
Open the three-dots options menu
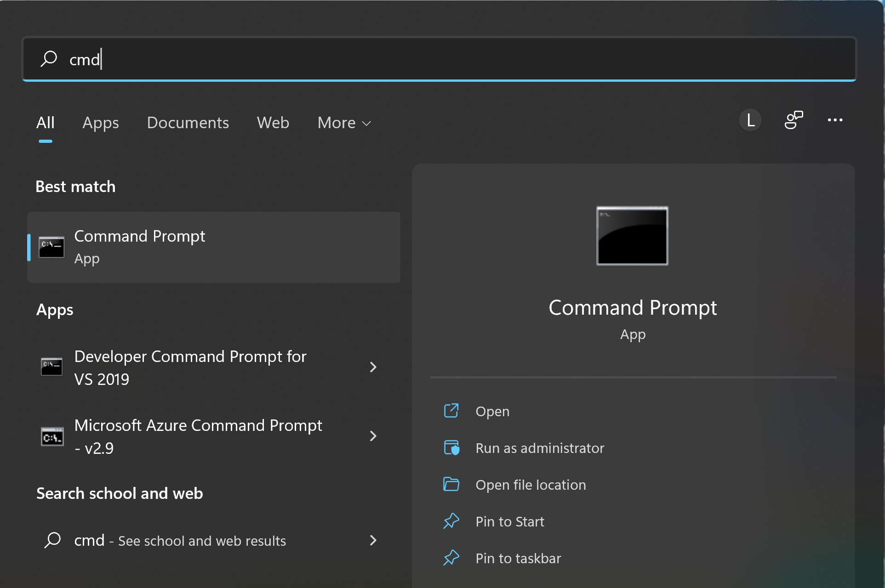click(x=835, y=120)
